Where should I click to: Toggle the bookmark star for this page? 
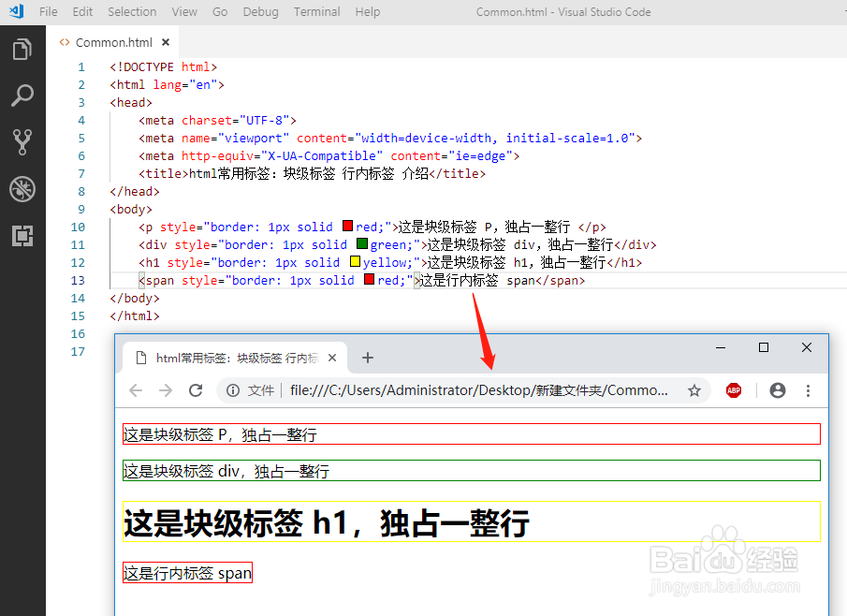click(x=694, y=390)
